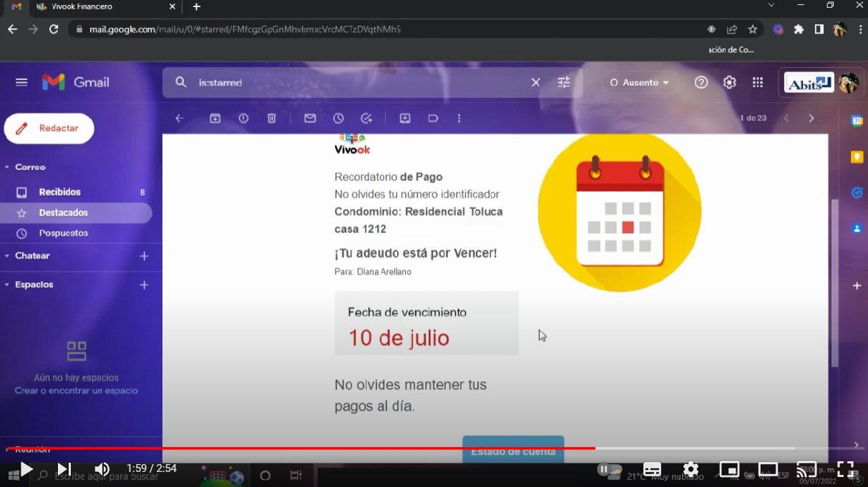Screen dimensions: 868x487
Task: Open the Ausente status dropdown
Action: click(x=639, y=82)
